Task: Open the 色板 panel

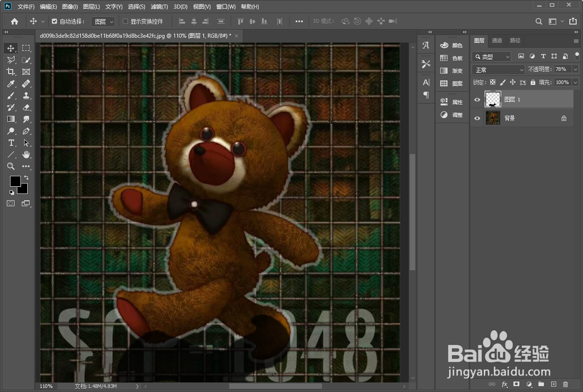Action: 451,58
